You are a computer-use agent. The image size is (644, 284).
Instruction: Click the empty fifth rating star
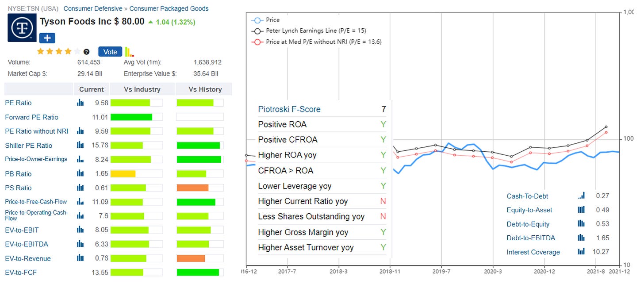pos(77,51)
